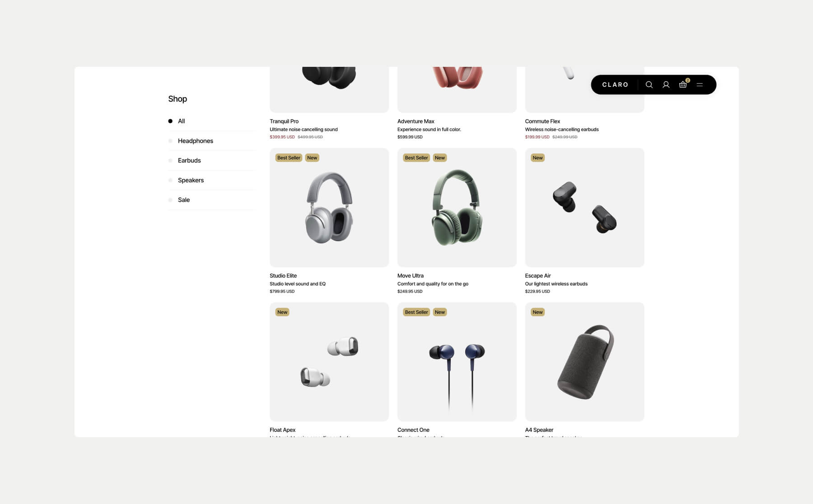The width and height of the screenshot is (813, 504).
Task: Click the New badge on Float Apex
Action: point(282,312)
